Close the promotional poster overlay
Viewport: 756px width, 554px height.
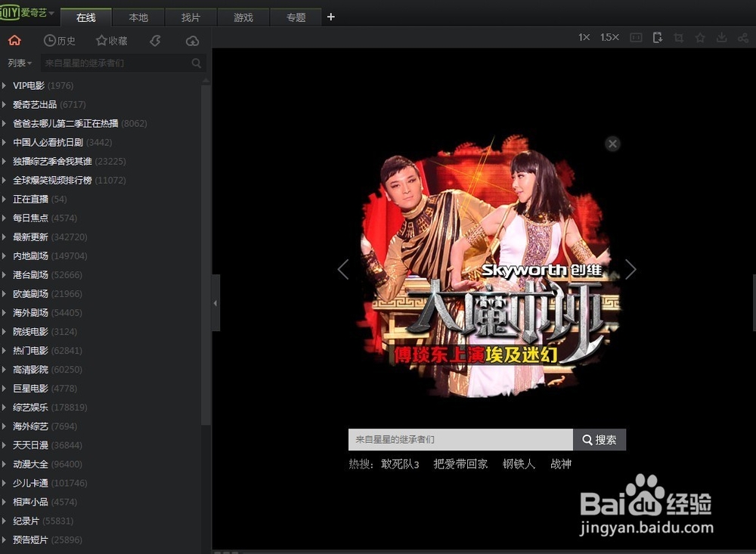612,144
